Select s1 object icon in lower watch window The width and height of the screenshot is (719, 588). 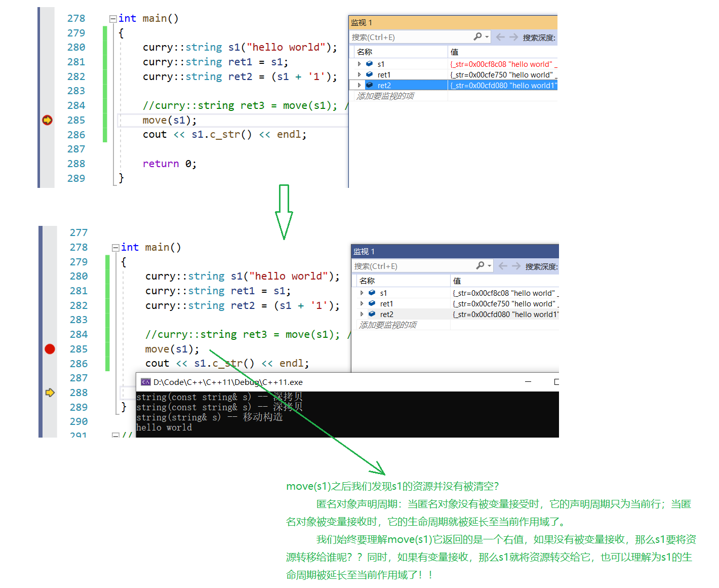(372, 293)
